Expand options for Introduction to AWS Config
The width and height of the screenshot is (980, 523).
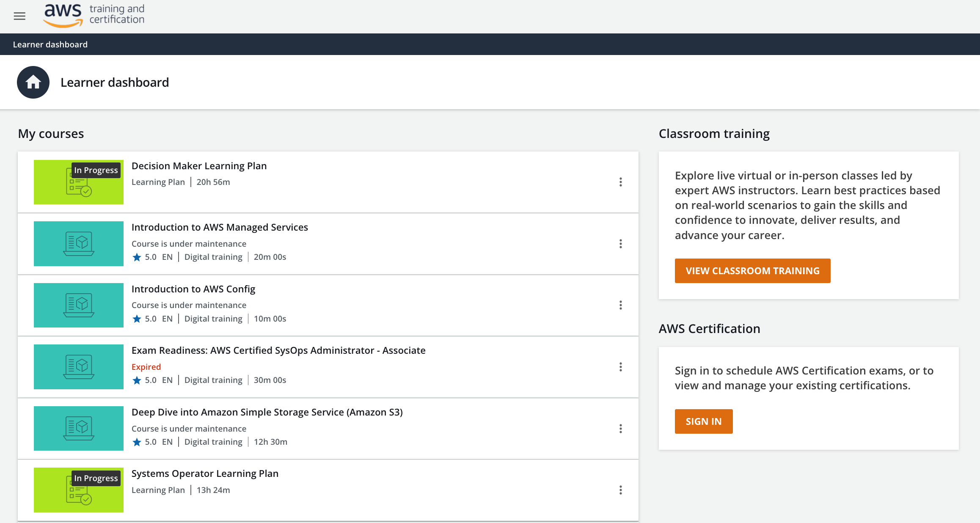(x=619, y=305)
